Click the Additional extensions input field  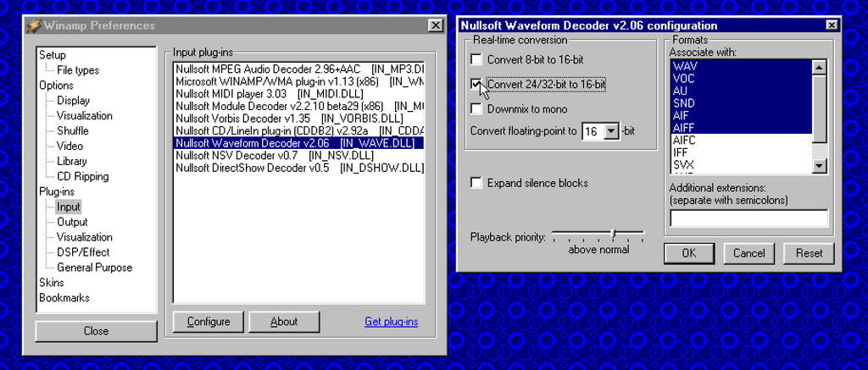(x=749, y=218)
